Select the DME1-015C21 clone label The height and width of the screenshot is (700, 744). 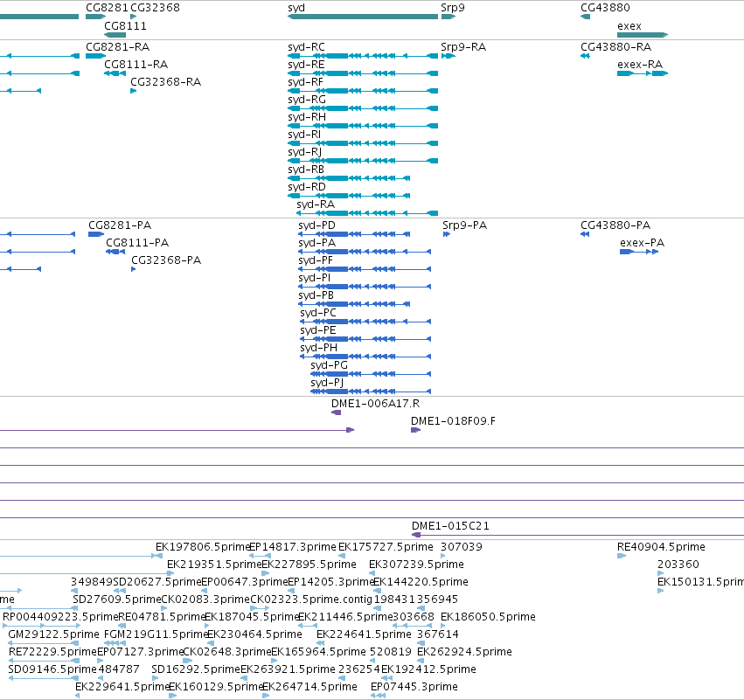[450, 526]
